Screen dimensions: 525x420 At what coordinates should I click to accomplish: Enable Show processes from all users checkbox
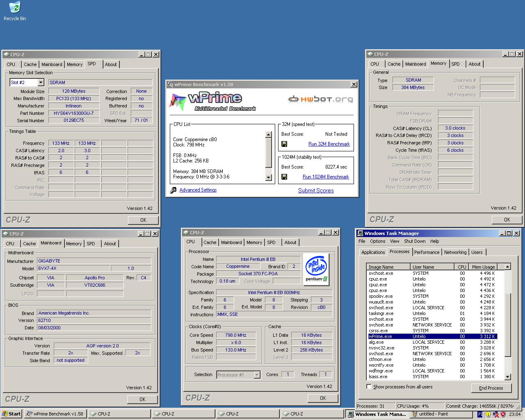point(369,387)
